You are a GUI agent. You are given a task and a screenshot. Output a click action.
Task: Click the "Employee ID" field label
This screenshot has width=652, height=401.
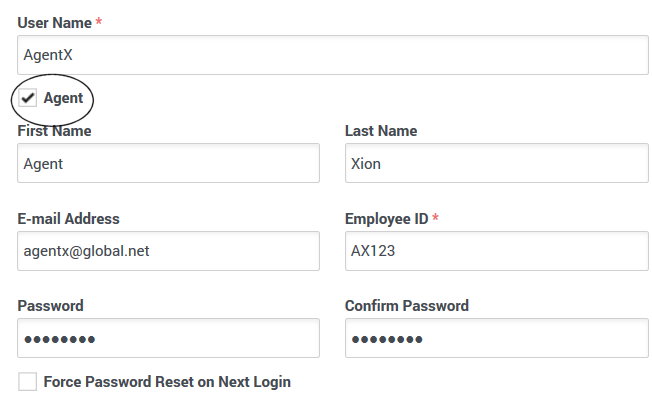(x=386, y=219)
